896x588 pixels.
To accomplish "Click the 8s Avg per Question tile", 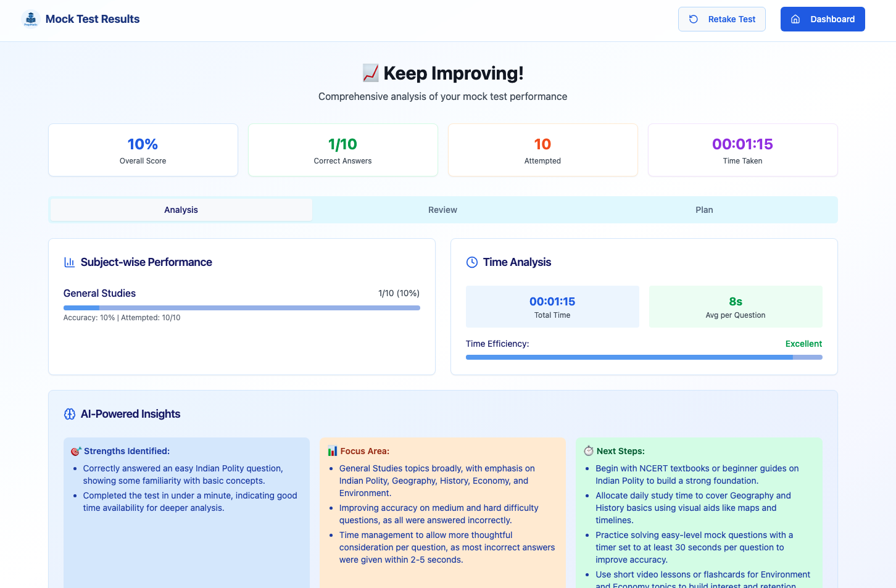I will pos(736,307).
